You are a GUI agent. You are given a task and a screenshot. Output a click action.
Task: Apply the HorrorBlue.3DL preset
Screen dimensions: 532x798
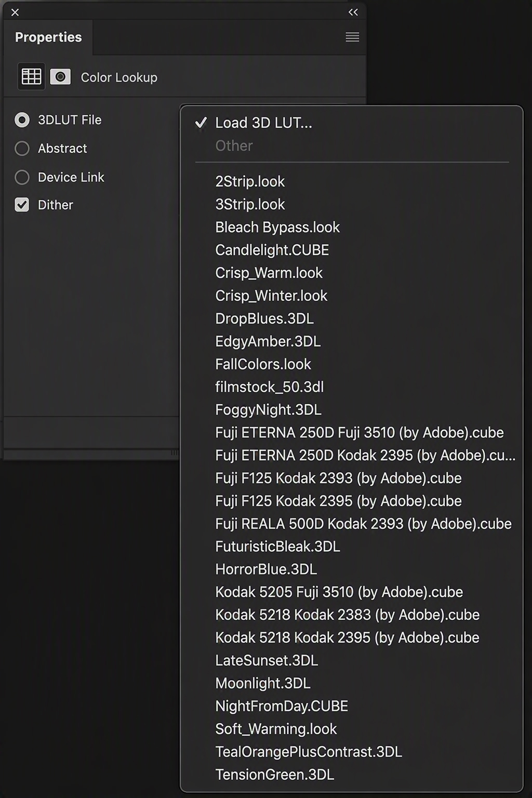(352, 570)
